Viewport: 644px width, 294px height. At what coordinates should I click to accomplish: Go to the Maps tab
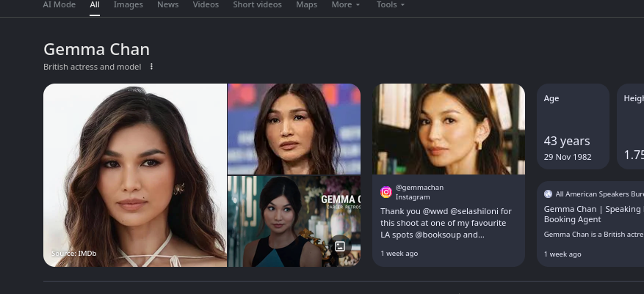(306, 5)
